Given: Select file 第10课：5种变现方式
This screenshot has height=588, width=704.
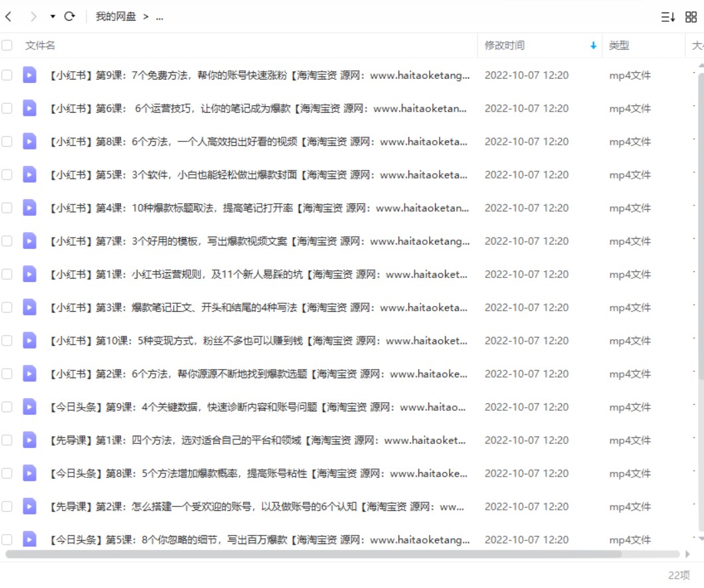Looking at the screenshot, I should pos(258,340).
